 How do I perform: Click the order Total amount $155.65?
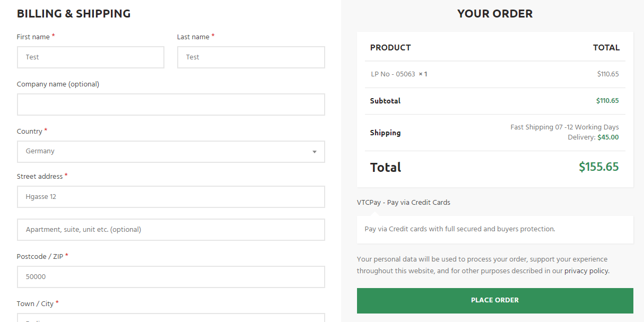pyautogui.click(x=598, y=167)
